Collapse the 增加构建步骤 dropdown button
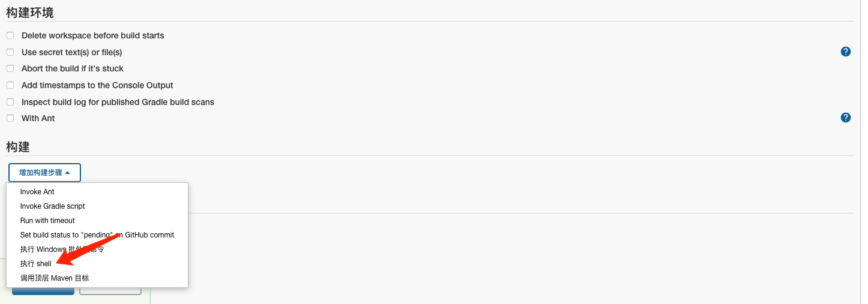The image size is (868, 304). 44,173
